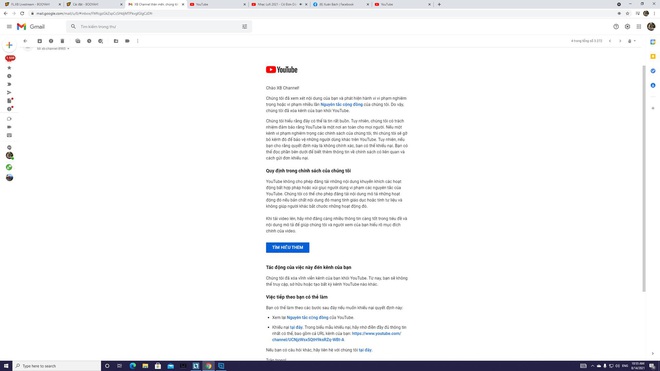660x371 pixels.
Task: Expand recipient details arrow under the sender
Action: point(68,49)
